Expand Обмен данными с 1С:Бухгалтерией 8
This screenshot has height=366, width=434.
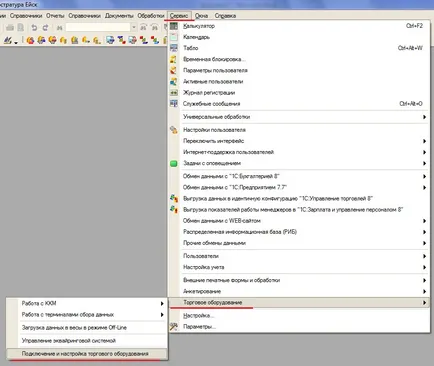click(424, 176)
